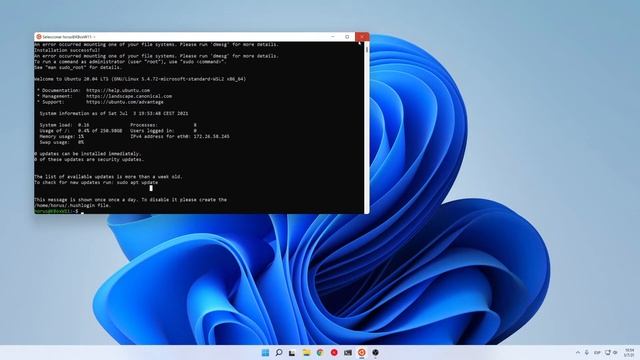
Task: Open network status in system tray
Action: (607, 352)
